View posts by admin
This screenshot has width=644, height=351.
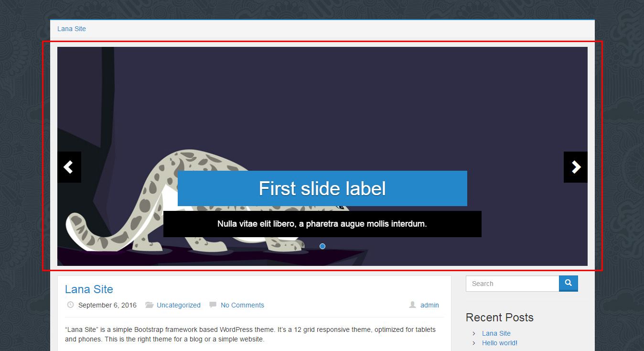pos(429,305)
